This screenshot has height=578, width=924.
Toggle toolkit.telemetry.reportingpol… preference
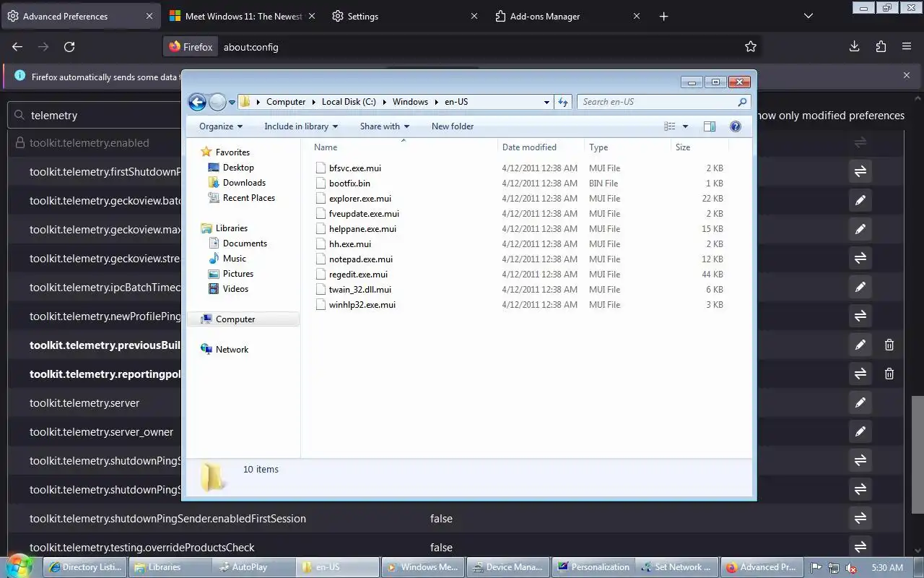860,374
